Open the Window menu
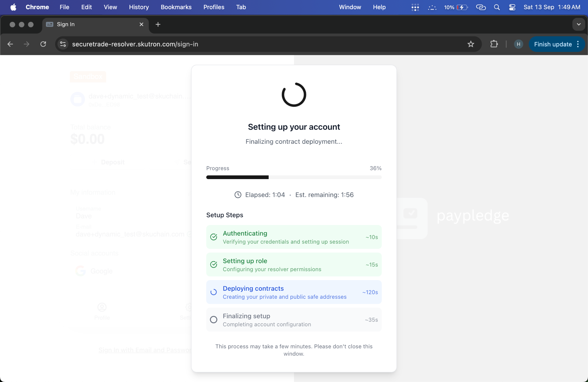The width and height of the screenshot is (588, 382). click(350, 7)
